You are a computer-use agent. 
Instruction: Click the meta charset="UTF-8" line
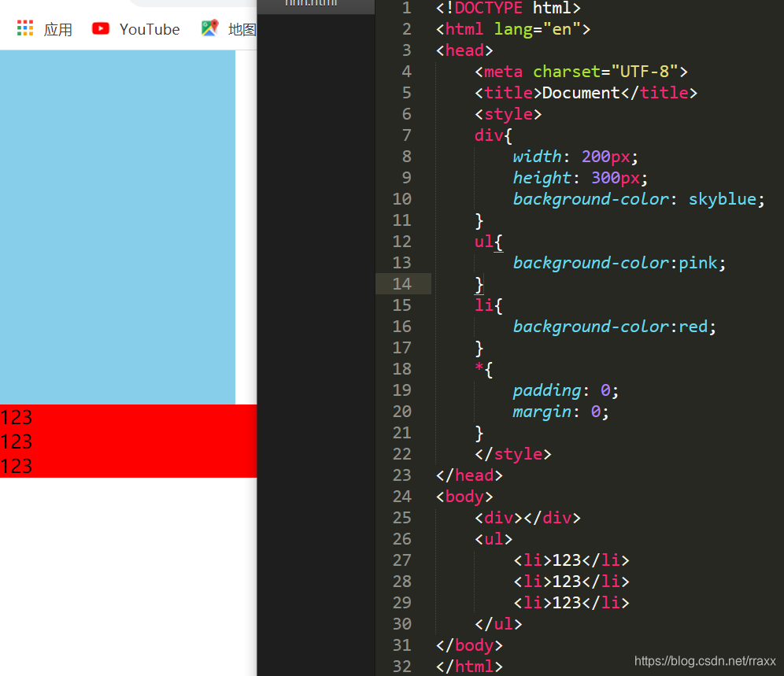[581, 72]
